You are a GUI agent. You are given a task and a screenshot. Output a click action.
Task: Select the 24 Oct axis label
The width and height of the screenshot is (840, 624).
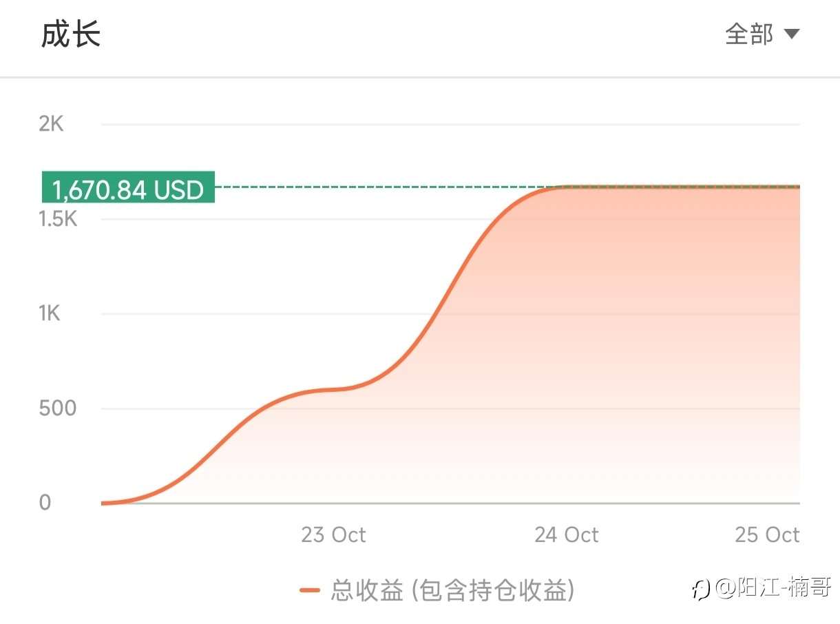[x=566, y=535]
